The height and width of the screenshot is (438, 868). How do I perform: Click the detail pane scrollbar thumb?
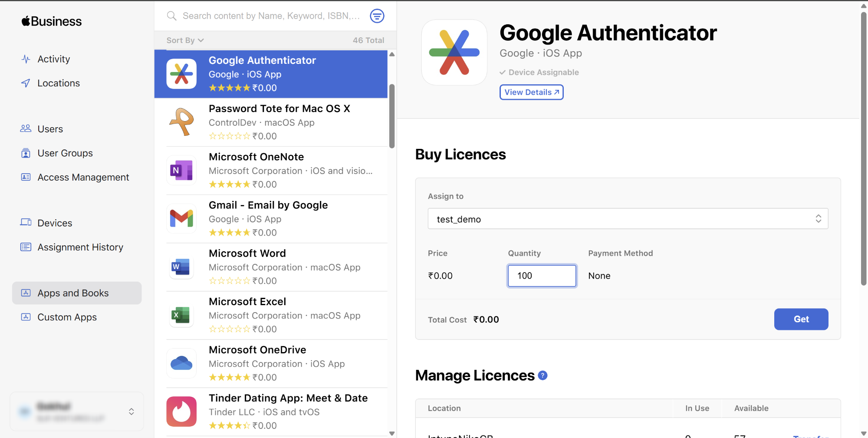coord(864,148)
